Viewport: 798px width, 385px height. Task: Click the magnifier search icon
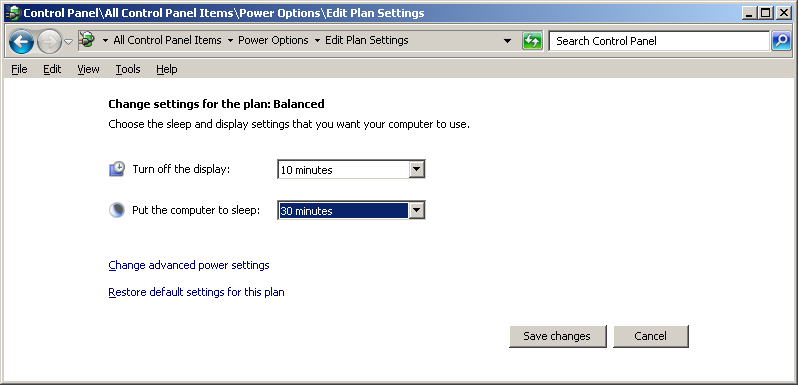coord(781,41)
